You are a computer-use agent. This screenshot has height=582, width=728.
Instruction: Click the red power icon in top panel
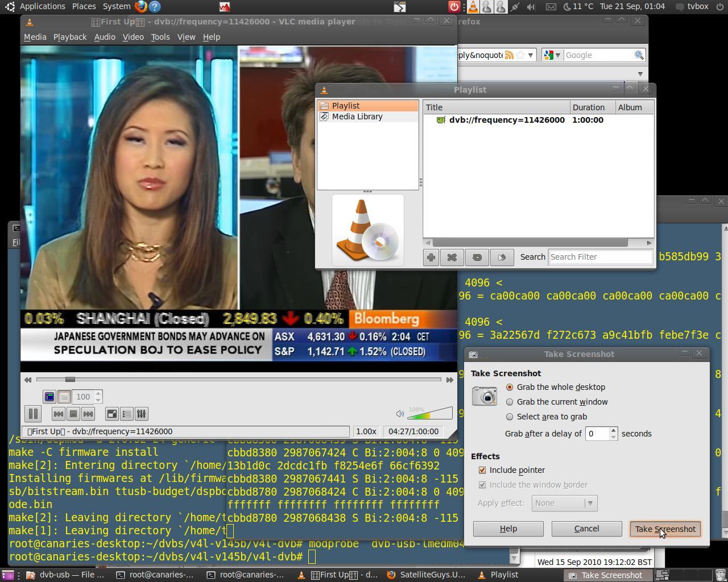(x=454, y=7)
